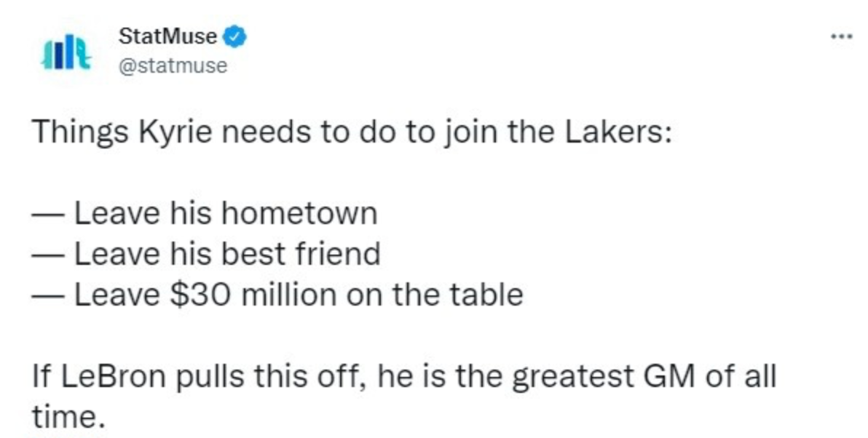Click the word 'Kyrie' in the first line
Viewport: 868px width, 438px height.
(x=175, y=134)
